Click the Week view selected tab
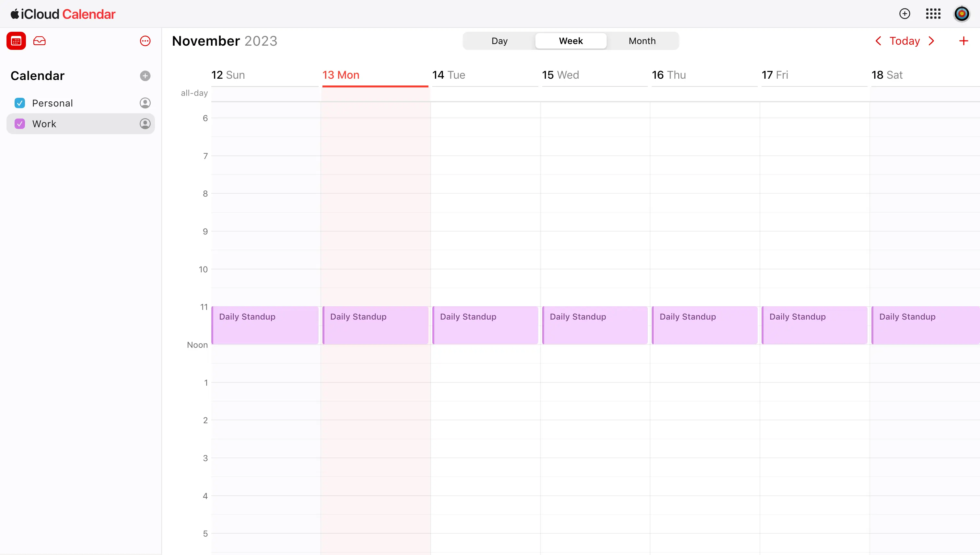 click(571, 40)
